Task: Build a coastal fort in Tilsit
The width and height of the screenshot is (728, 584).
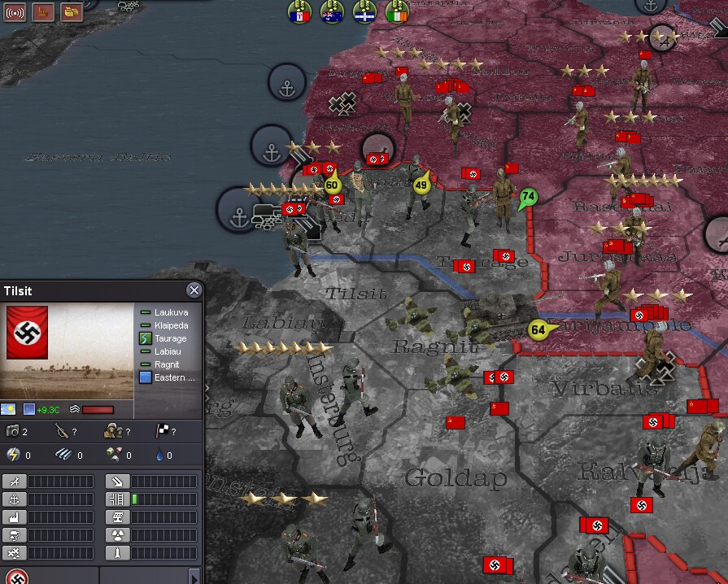Action: (x=117, y=482)
